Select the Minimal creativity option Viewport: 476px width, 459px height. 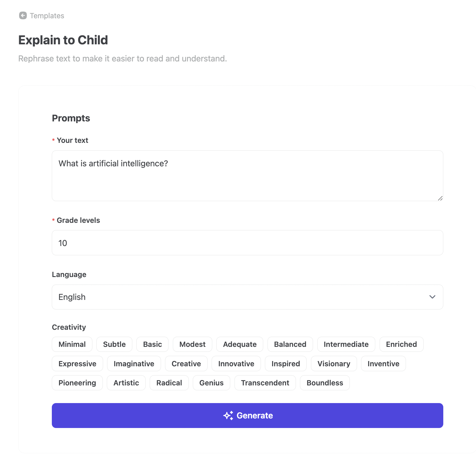[72, 344]
